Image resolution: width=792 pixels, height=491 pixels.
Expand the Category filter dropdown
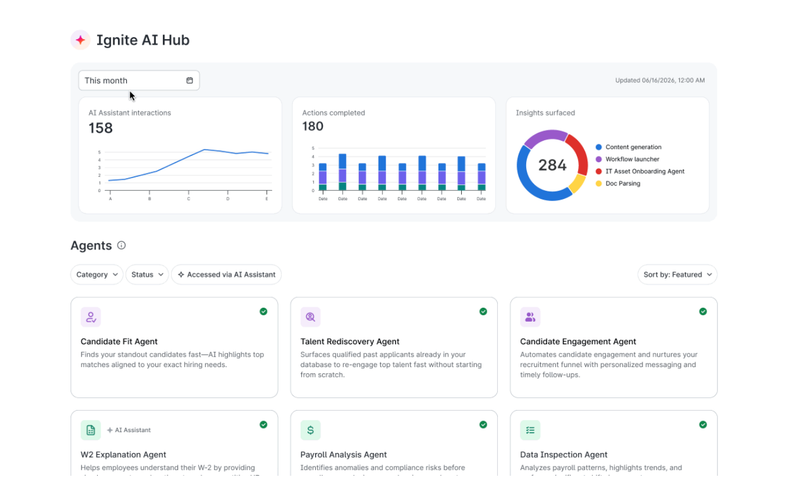coord(96,274)
